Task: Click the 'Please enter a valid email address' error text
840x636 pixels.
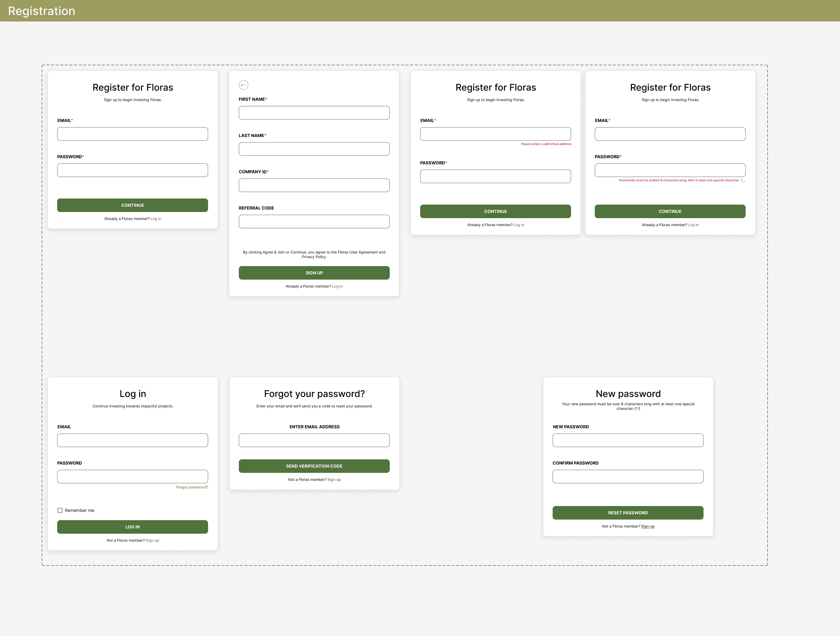Action: 546,144
